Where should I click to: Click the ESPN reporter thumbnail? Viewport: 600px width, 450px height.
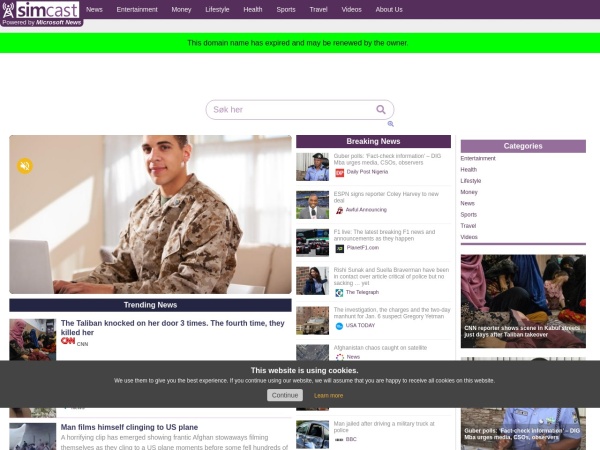point(312,205)
